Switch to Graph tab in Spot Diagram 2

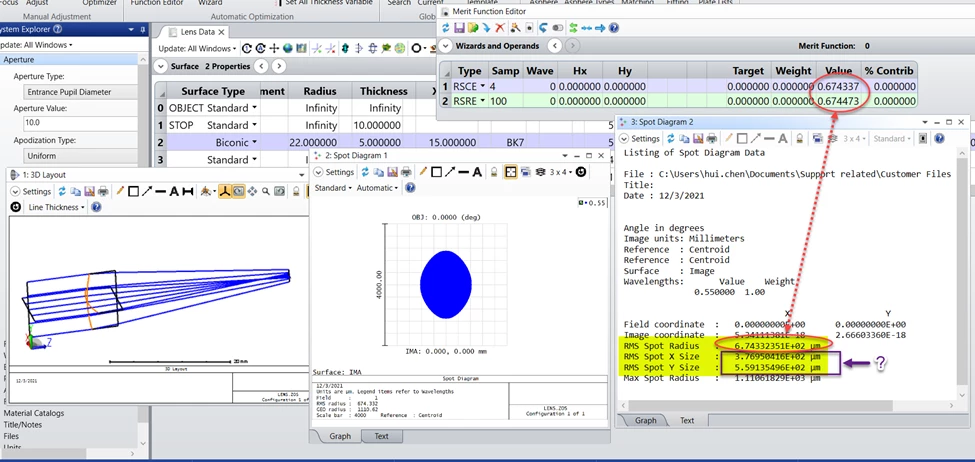tap(645, 420)
